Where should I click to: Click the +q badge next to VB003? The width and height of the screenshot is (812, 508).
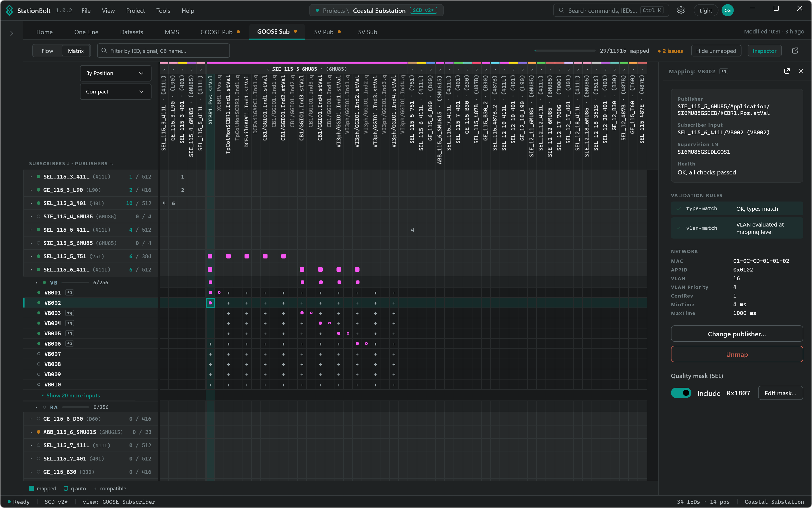point(69,313)
